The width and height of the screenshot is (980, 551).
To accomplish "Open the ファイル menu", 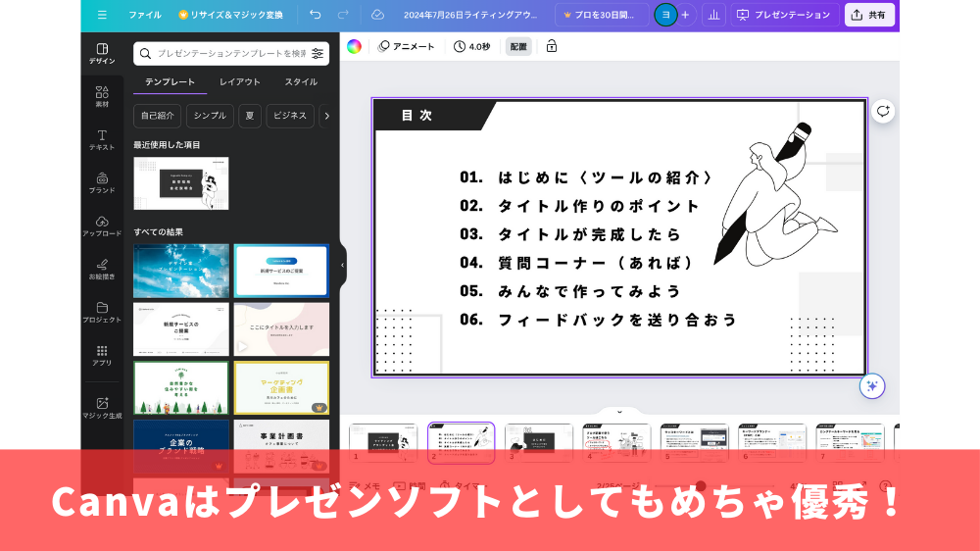I will click(144, 15).
